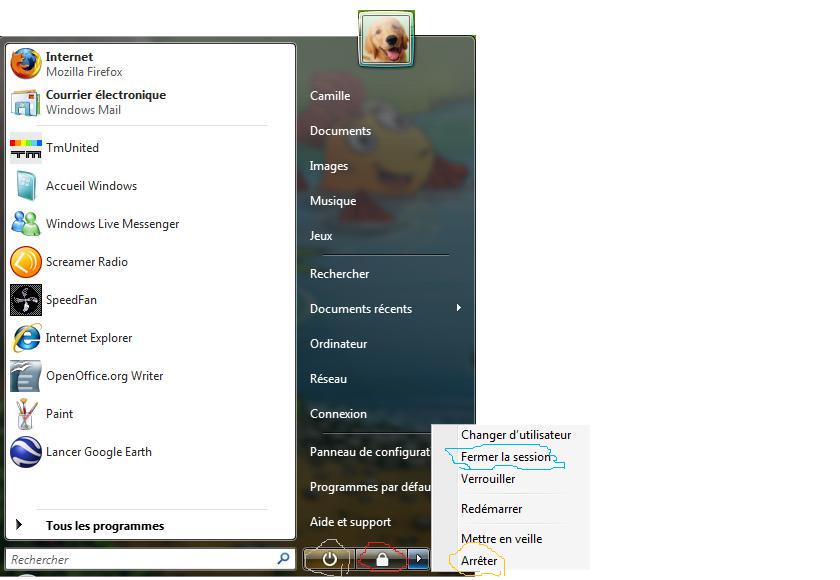Click the padlock lock button
Screen dimensions: 840x580
(x=381, y=560)
